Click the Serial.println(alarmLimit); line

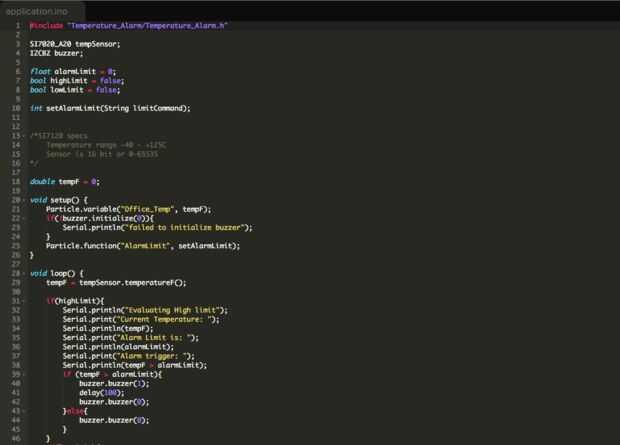(x=118, y=347)
